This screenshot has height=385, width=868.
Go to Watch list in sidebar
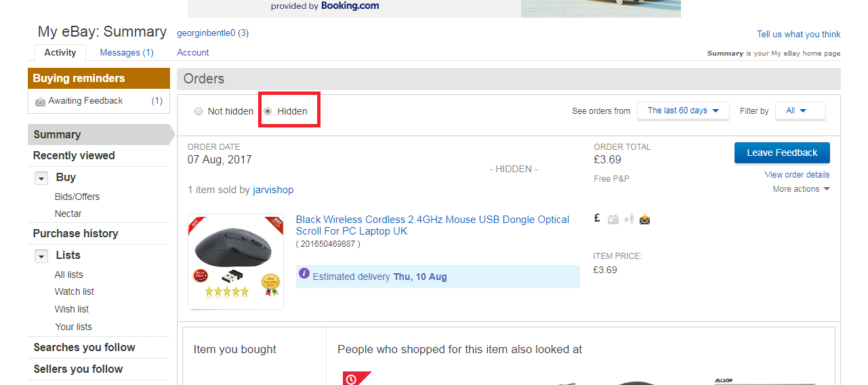pos(75,292)
